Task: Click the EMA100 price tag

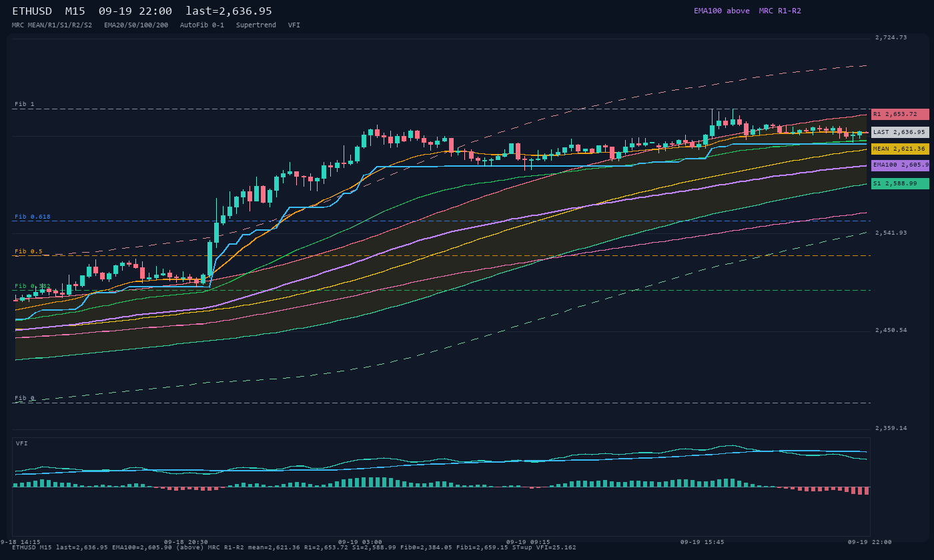Action: tap(900, 165)
